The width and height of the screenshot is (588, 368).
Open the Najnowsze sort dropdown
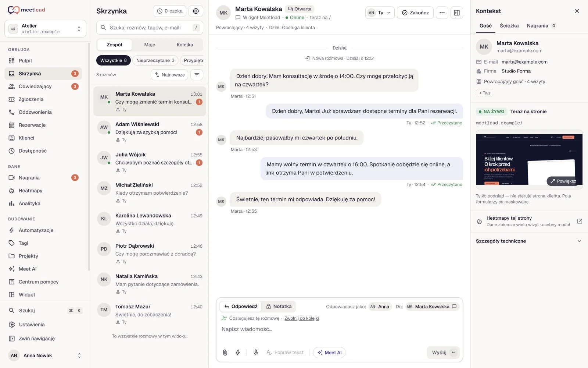[x=169, y=75]
